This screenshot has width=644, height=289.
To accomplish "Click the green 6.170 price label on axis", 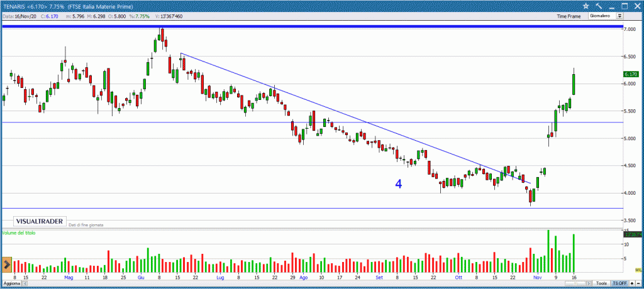I will click(630, 74).
